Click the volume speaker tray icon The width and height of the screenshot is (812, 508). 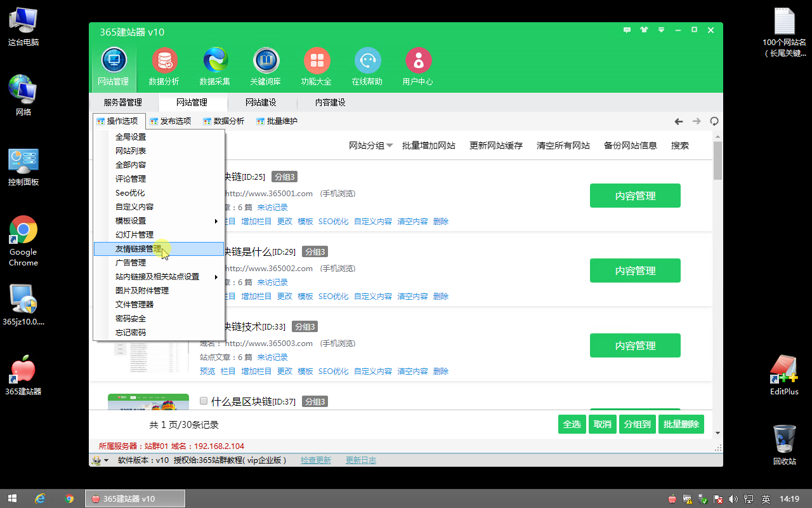coord(734,498)
